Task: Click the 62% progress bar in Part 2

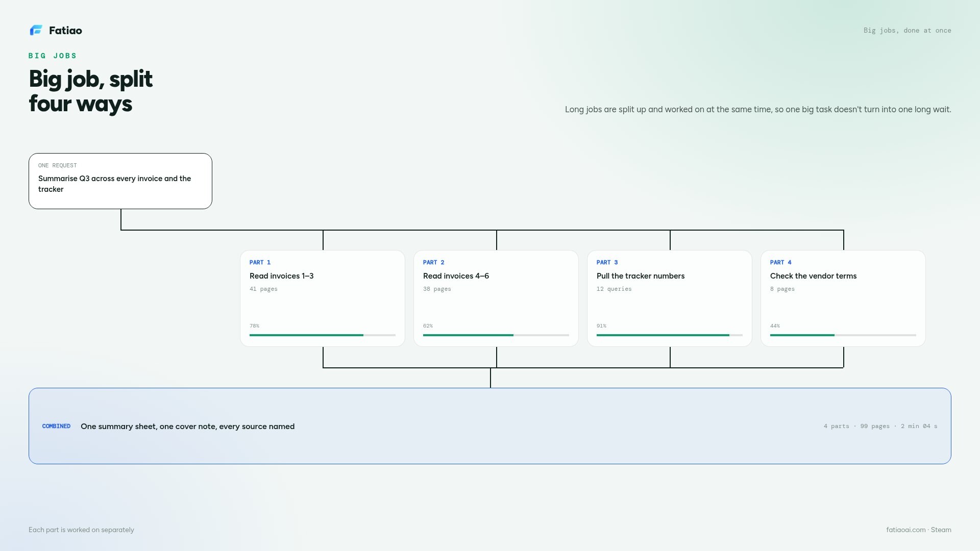Action: click(x=496, y=335)
